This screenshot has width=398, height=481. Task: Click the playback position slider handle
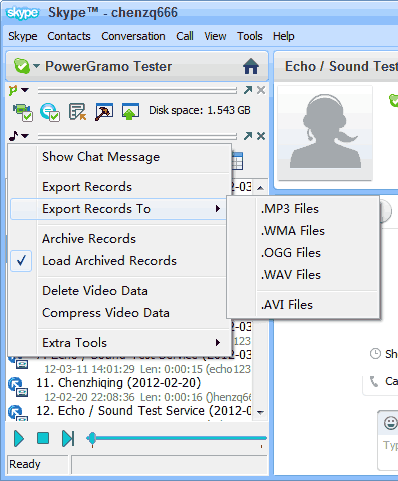92,438
